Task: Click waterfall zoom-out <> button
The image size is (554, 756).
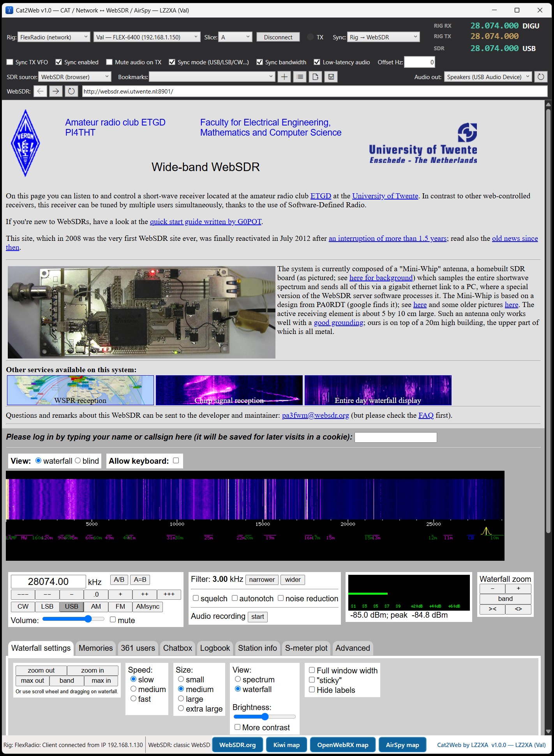Action: (x=519, y=609)
